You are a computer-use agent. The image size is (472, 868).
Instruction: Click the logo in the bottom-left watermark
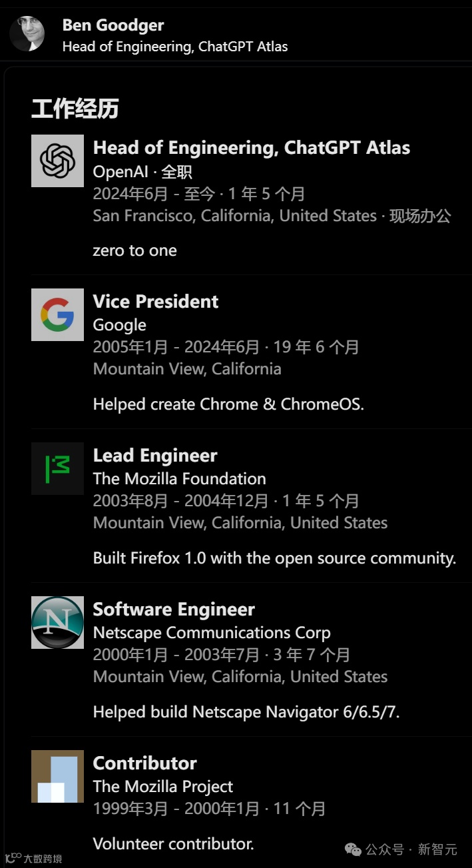(x=13, y=858)
